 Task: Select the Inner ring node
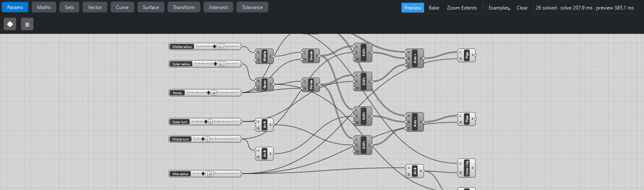click(x=467, y=168)
